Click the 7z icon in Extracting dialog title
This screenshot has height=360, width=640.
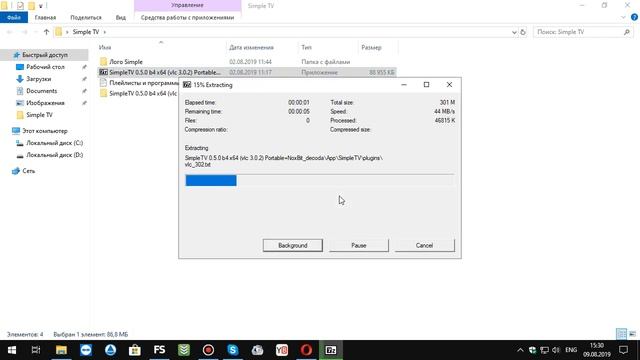[187, 84]
